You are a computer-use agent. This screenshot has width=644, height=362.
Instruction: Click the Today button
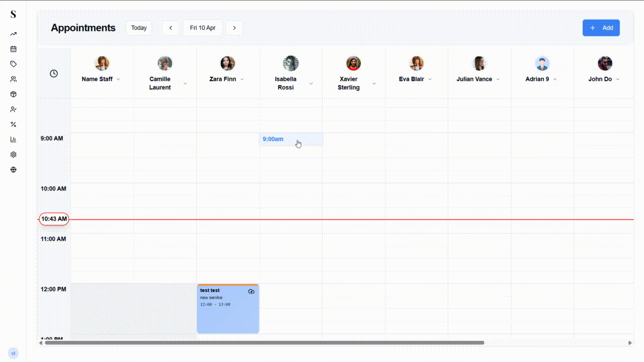[138, 28]
